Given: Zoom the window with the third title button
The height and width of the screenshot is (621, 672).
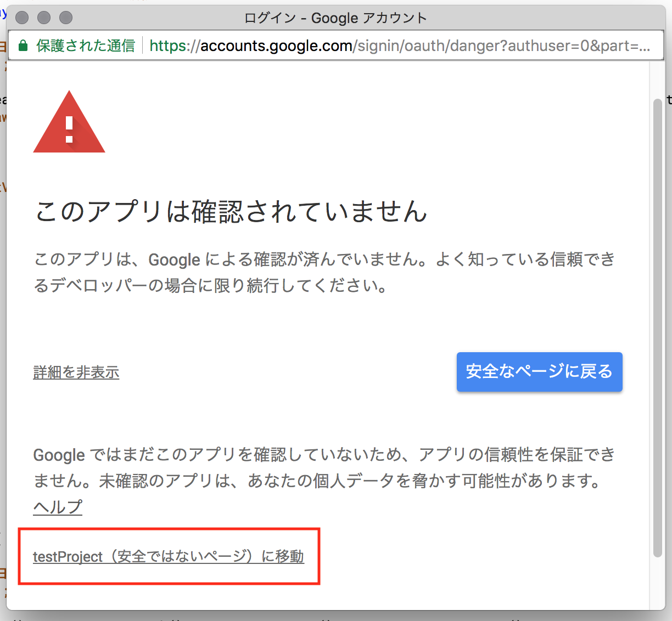Looking at the screenshot, I should coord(66,18).
